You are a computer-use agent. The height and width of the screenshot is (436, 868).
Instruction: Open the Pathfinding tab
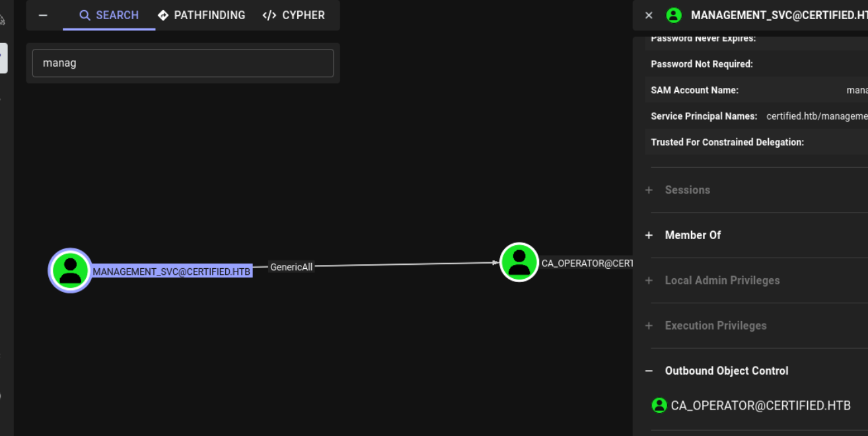(x=201, y=15)
